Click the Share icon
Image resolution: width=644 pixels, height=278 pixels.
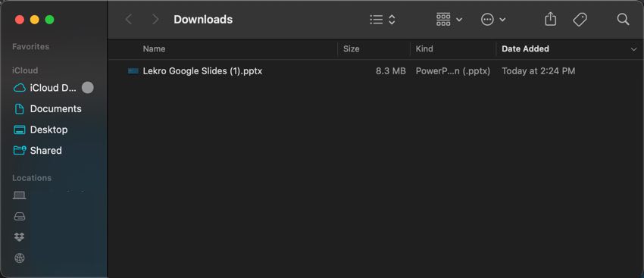tap(550, 19)
